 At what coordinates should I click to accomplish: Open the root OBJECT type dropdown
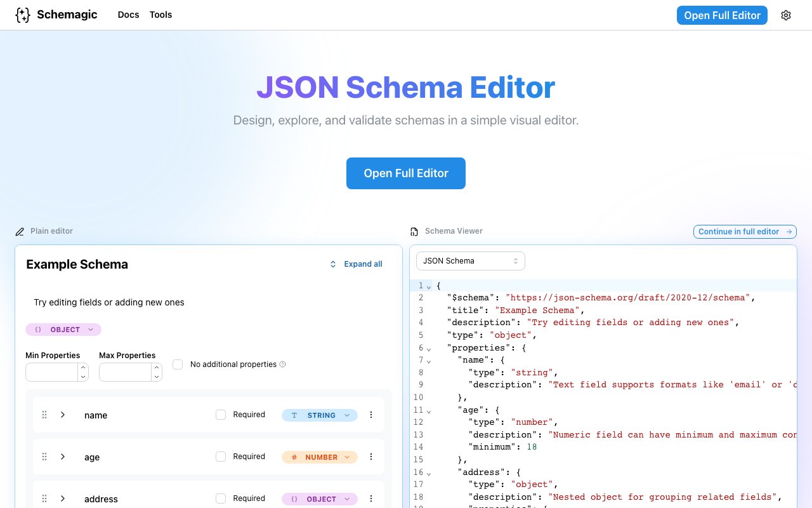(x=63, y=330)
